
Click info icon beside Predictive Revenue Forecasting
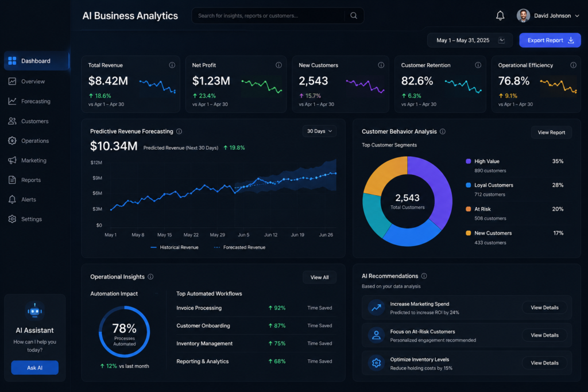[179, 131]
